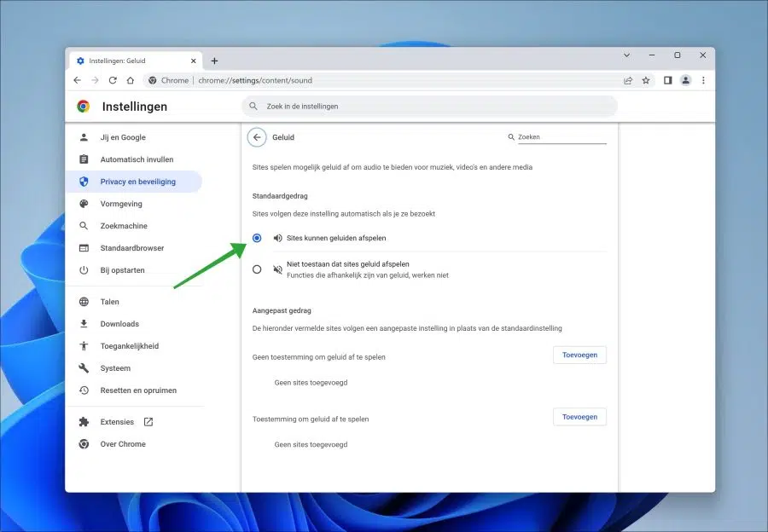The height and width of the screenshot is (532, 768).
Task: Click the 'Standaardgedrag' heading text
Action: 280,196
